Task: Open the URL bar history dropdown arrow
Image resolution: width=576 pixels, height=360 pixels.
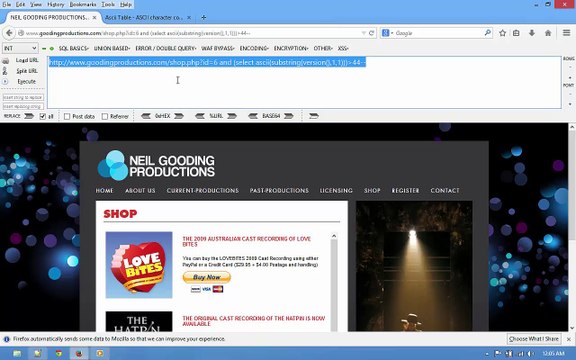Action: pyautogui.click(x=363, y=33)
